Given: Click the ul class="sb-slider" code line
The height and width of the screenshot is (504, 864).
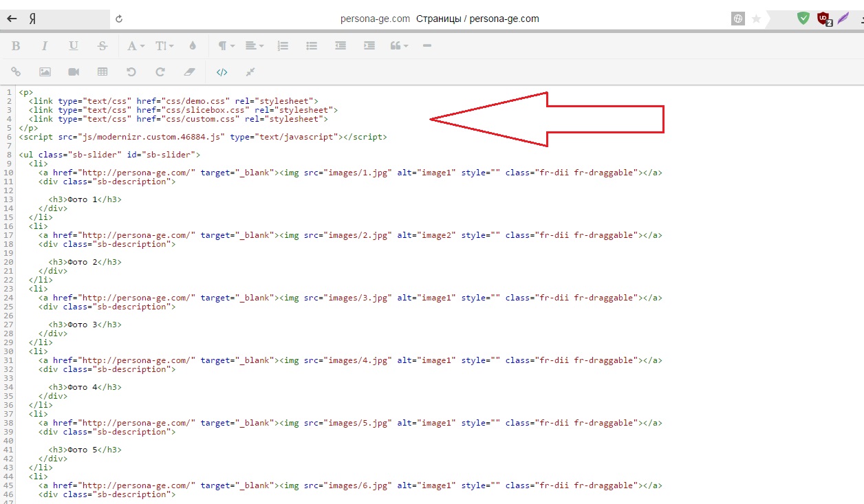Looking at the screenshot, I should (x=109, y=155).
